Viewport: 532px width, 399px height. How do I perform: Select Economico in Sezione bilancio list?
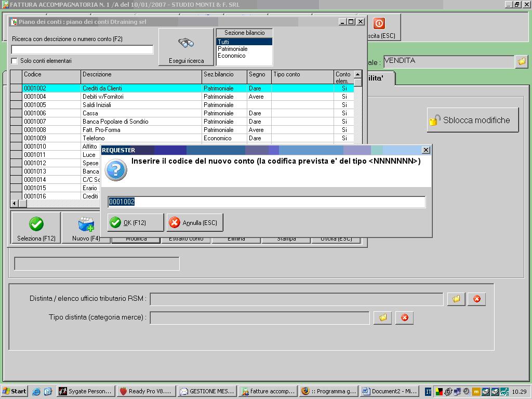244,56
